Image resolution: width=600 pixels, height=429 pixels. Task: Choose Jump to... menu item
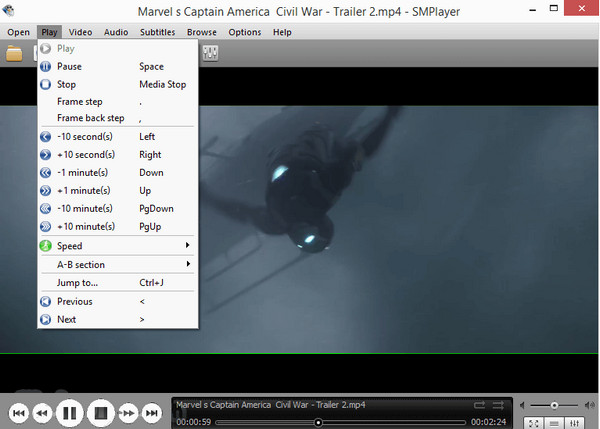(118, 283)
